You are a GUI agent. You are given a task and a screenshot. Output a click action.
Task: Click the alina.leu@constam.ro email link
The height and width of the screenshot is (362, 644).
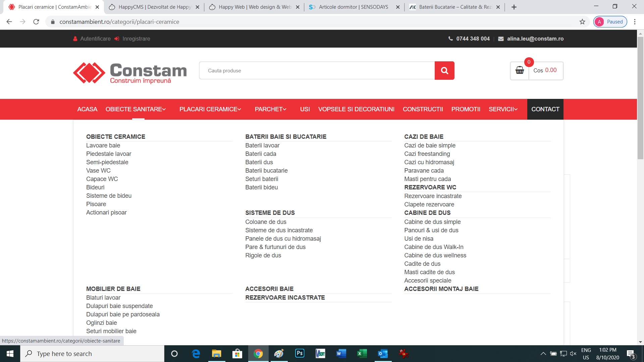point(535,39)
